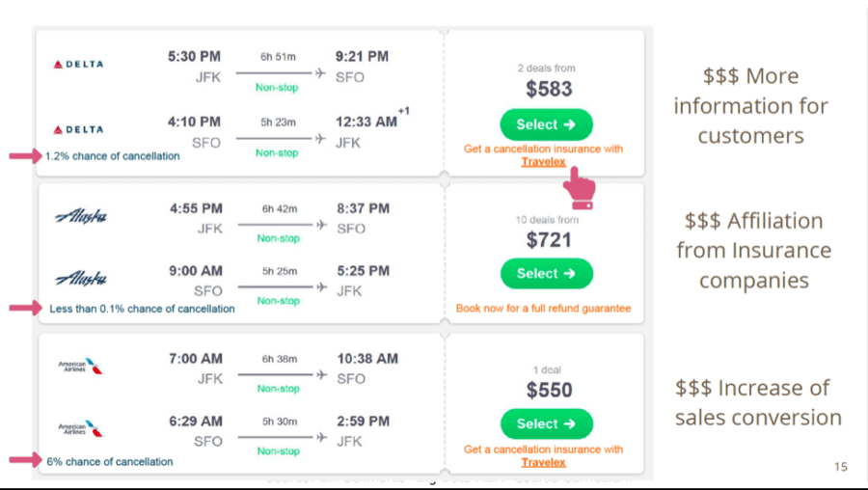
Task: Click the Delta logo on the 5:30 PM flight
Action: click(x=78, y=65)
